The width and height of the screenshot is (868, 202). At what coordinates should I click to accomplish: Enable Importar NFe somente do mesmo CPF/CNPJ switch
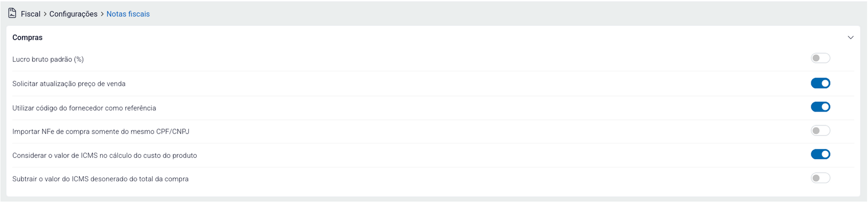pos(820,131)
